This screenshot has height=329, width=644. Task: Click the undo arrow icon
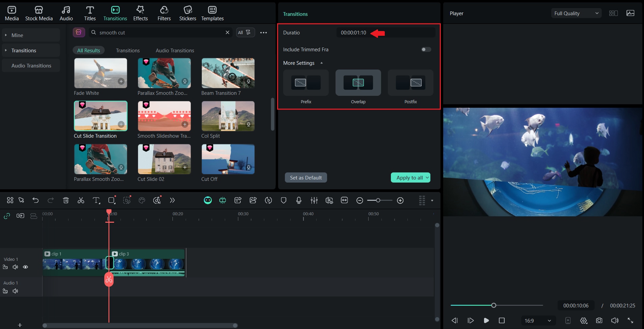35,200
